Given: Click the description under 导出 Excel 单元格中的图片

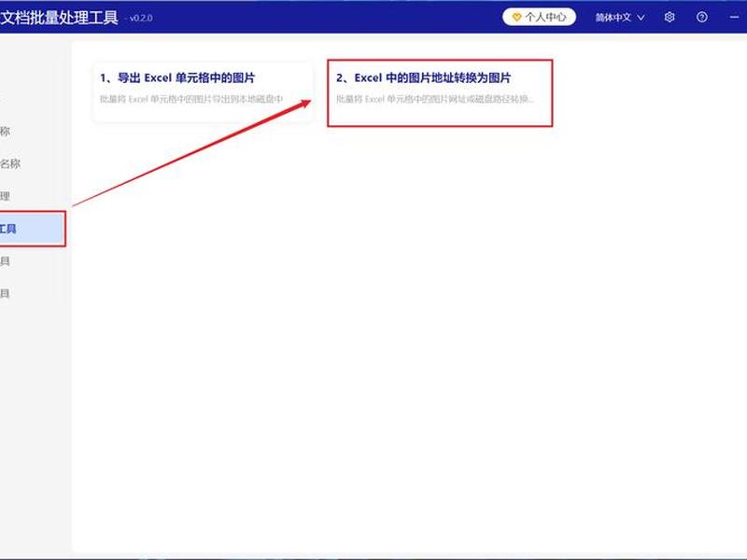Looking at the screenshot, I should [x=191, y=99].
